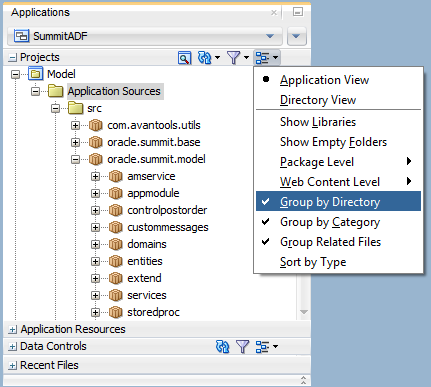Click the scroll down arrow of tree
Screen dimensions: 431x387
pyautogui.click(x=304, y=312)
